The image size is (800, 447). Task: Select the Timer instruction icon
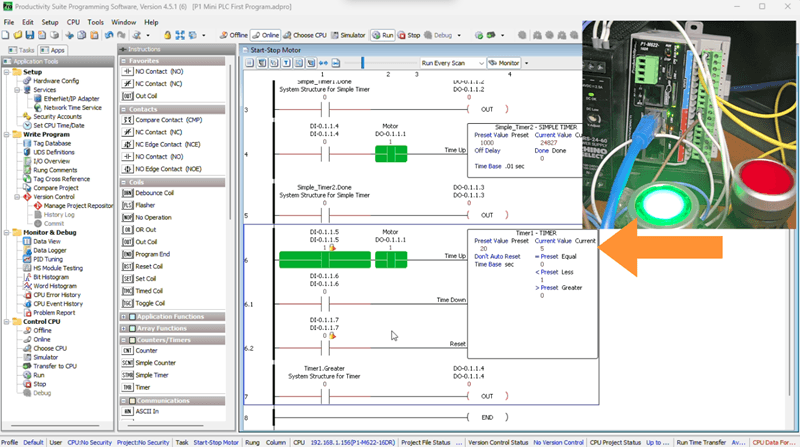127,387
